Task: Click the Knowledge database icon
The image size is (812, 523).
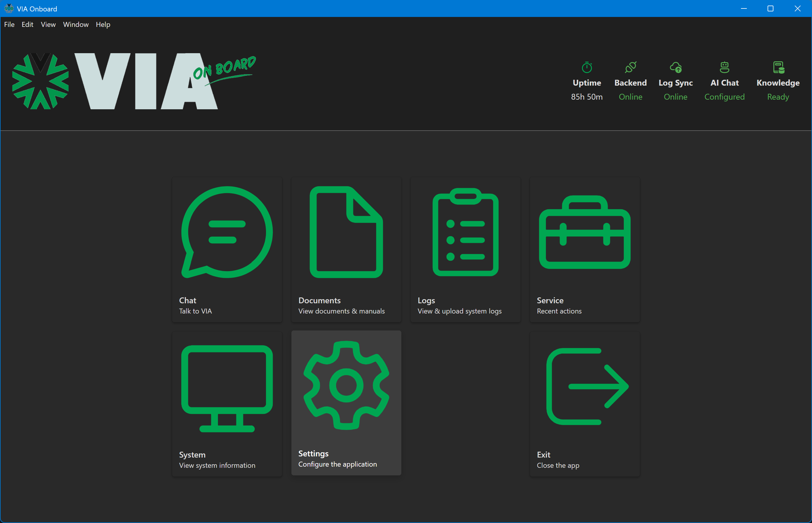Action: 778,67
